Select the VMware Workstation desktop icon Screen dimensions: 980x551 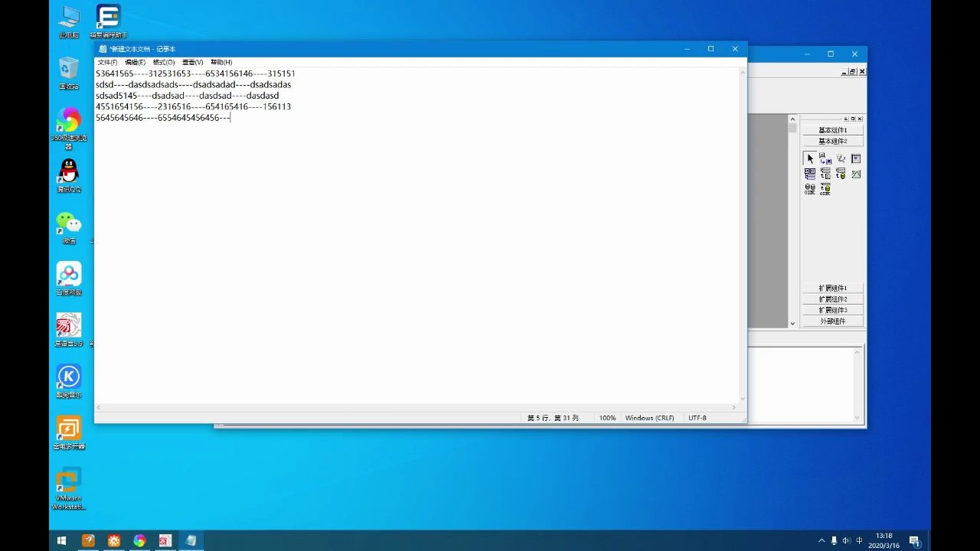[x=69, y=488]
